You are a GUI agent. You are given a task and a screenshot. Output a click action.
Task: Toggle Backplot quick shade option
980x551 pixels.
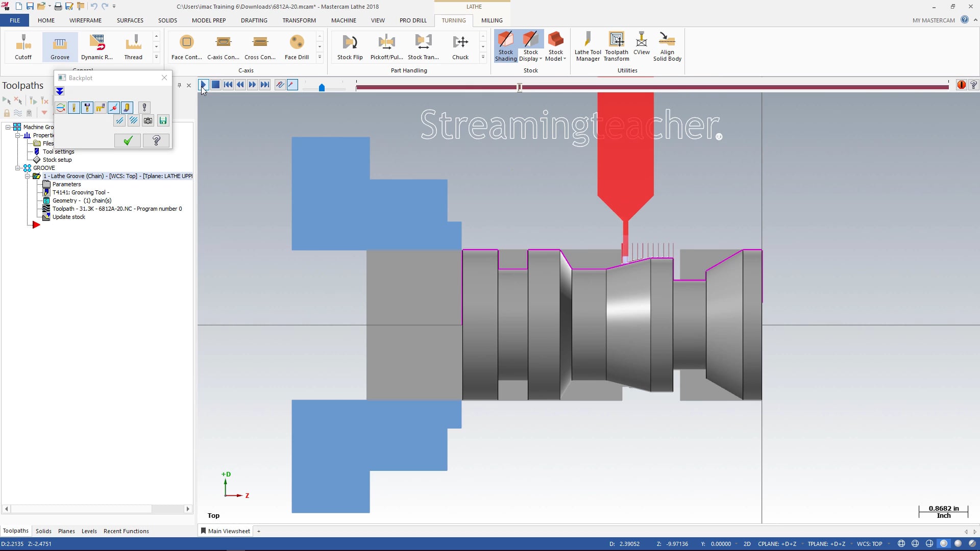[x=127, y=107]
